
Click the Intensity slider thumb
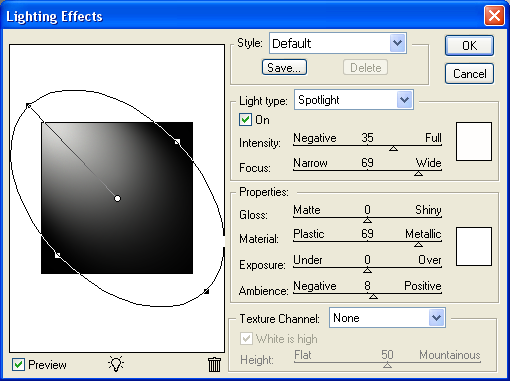pyautogui.click(x=393, y=148)
